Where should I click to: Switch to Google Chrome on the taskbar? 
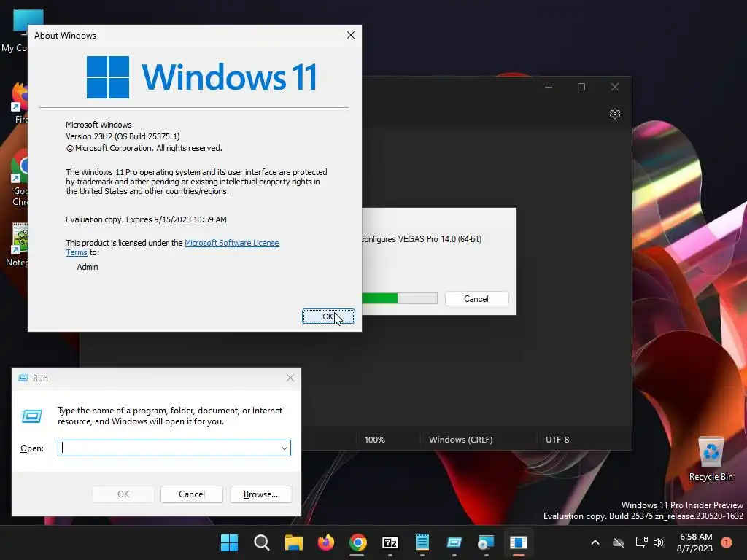(x=357, y=542)
